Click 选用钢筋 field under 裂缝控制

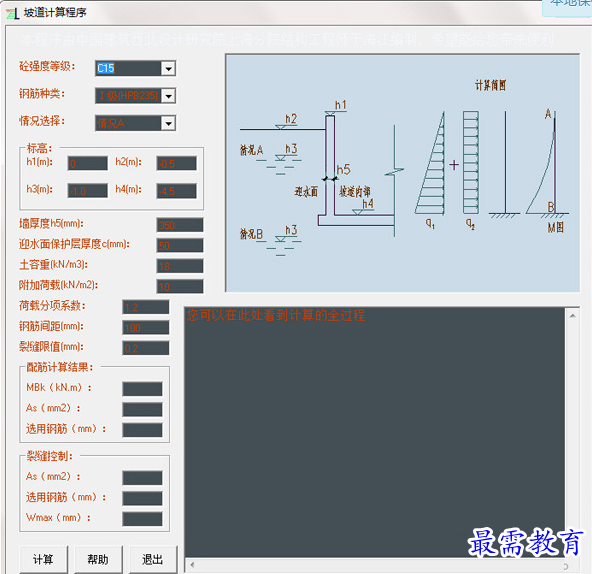(142, 498)
